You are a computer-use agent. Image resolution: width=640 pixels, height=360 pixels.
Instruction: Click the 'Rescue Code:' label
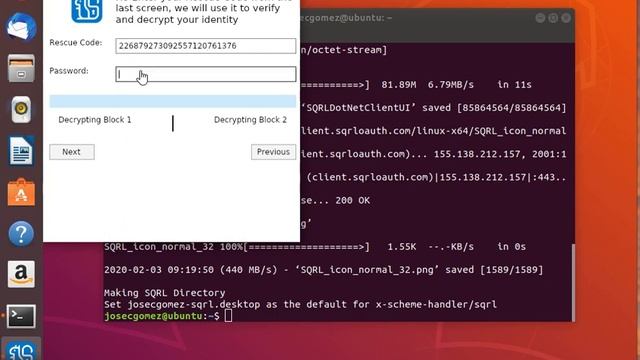pos(76,42)
